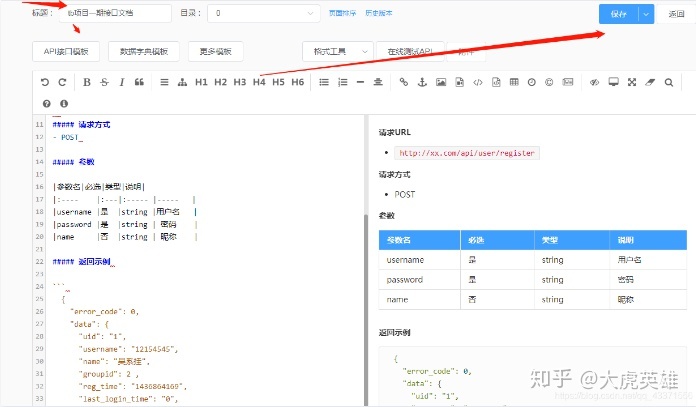The width and height of the screenshot is (696, 407).
Task: Open the help question mark icon
Action: click(47, 103)
